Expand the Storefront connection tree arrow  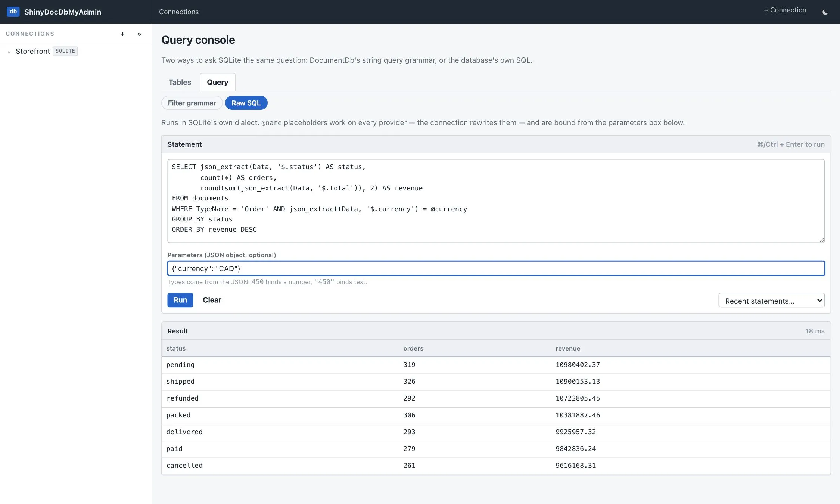click(9, 52)
